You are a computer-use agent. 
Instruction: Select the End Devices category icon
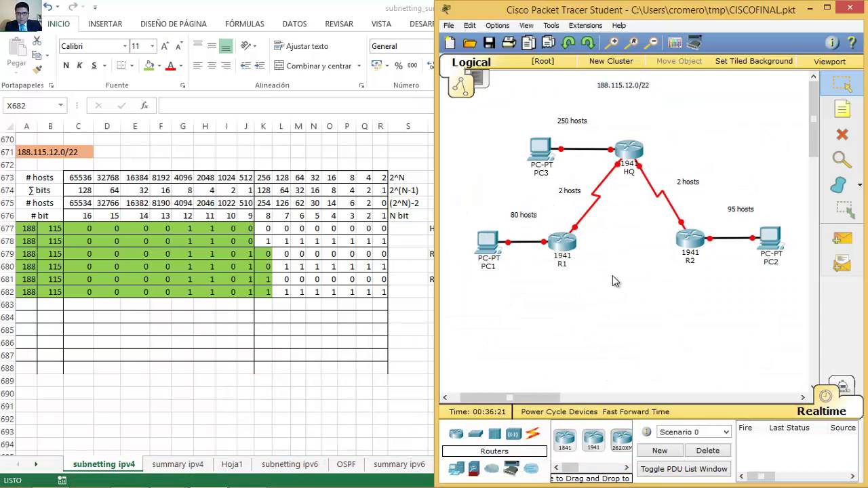456,468
